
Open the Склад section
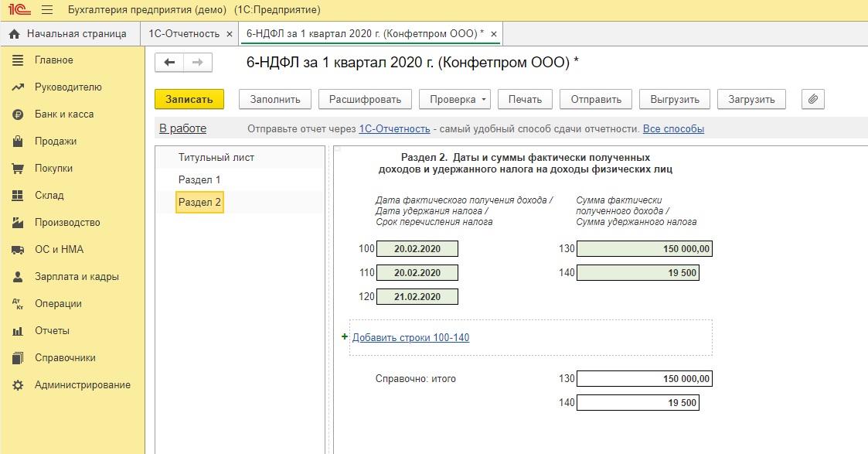coord(49,195)
